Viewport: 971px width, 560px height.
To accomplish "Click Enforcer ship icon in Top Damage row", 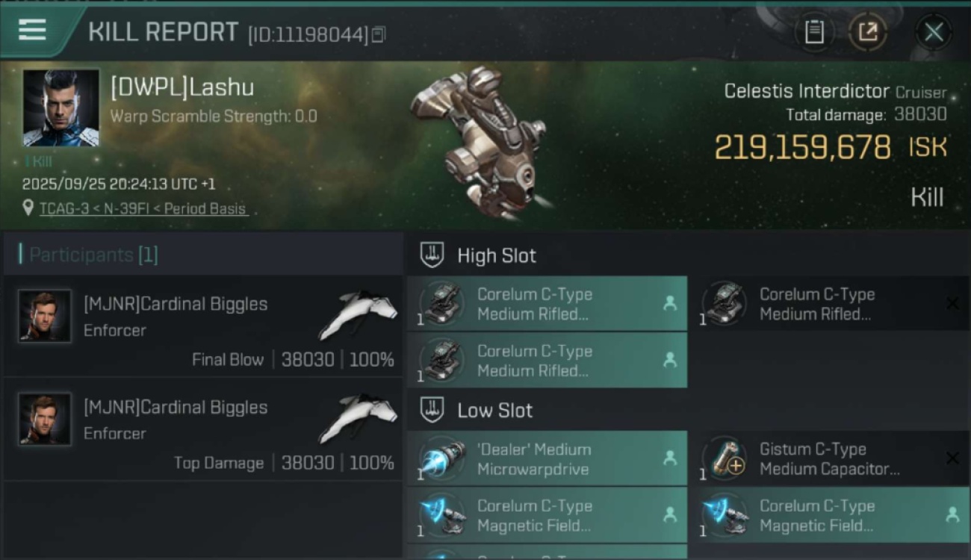I will [358, 418].
